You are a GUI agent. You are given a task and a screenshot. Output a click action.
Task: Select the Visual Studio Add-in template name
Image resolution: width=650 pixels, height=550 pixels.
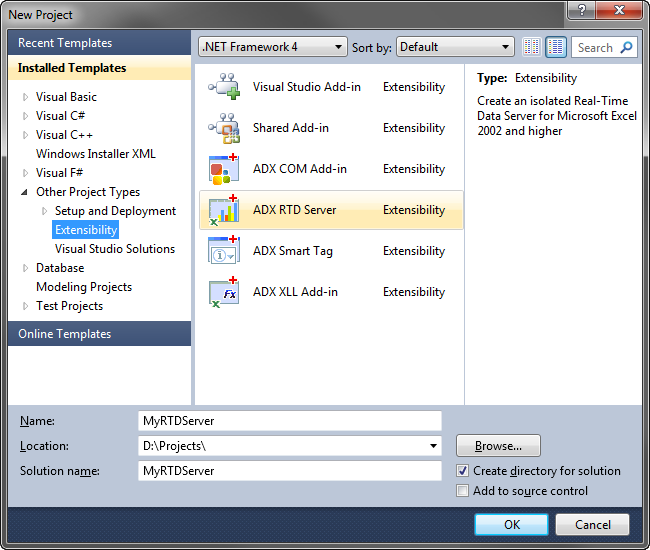tap(307, 87)
